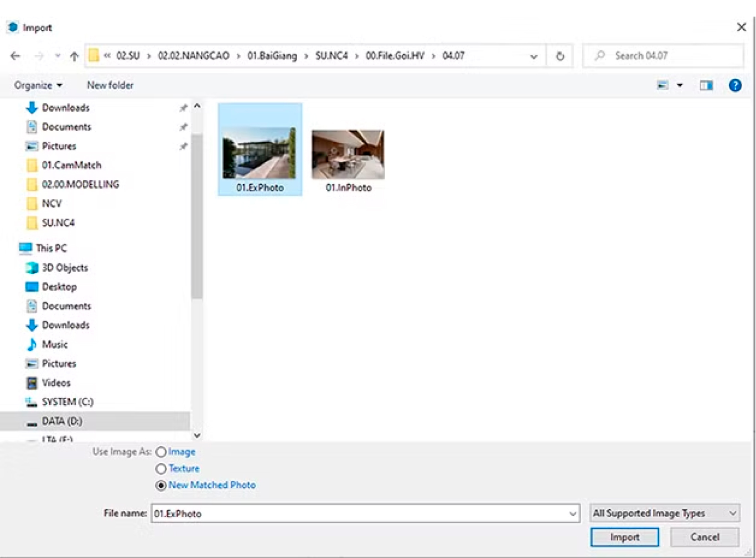The height and width of the screenshot is (558, 756).
Task: Click the Cancel button
Action: [x=705, y=537]
